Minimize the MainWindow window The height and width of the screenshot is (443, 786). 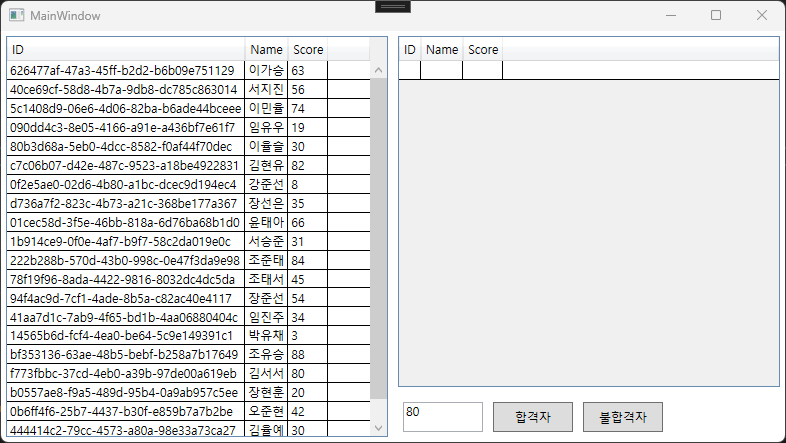click(670, 15)
